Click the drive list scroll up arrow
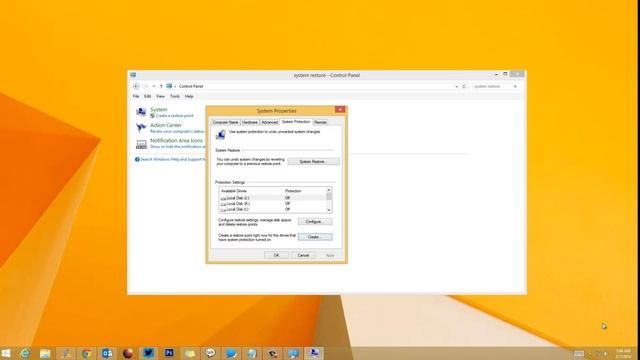The image size is (640, 360). pos(329,190)
